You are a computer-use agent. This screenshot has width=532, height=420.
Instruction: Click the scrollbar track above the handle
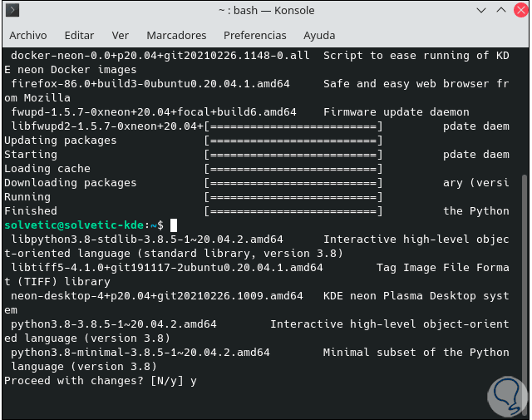point(523,108)
